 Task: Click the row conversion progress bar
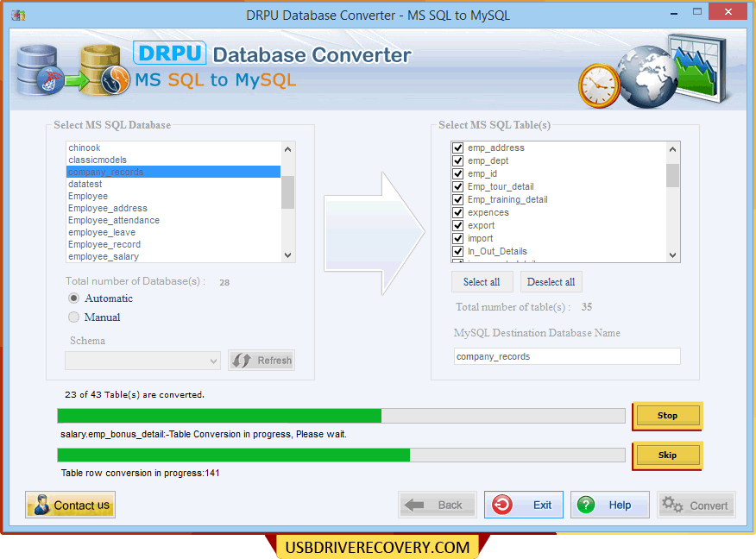(x=341, y=455)
